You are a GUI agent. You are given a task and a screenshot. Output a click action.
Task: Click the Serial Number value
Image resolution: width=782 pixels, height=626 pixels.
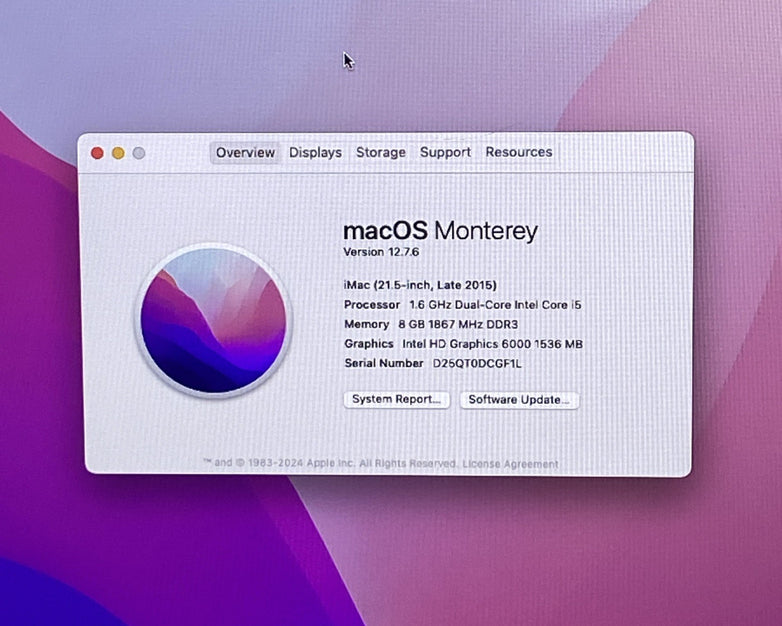[x=477, y=364]
